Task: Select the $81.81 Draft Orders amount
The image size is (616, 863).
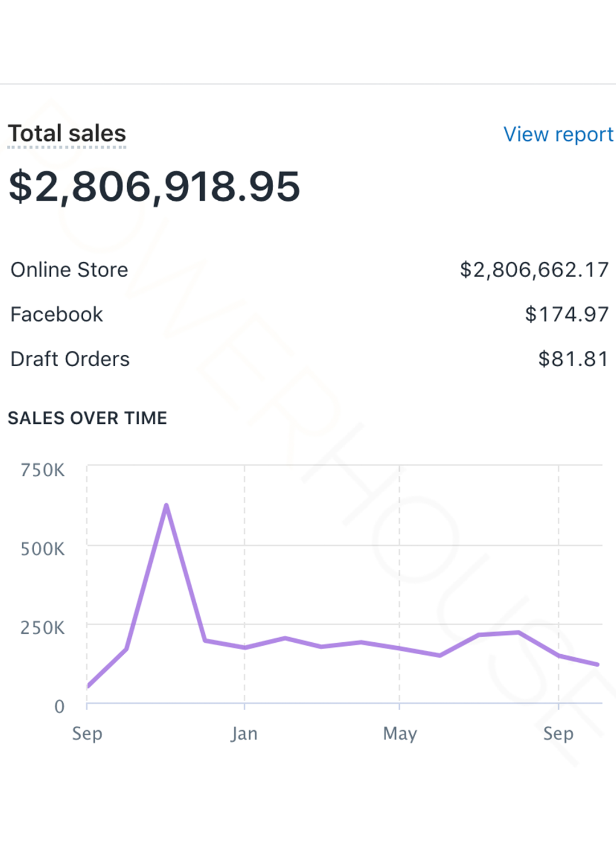Action: pyautogui.click(x=573, y=359)
